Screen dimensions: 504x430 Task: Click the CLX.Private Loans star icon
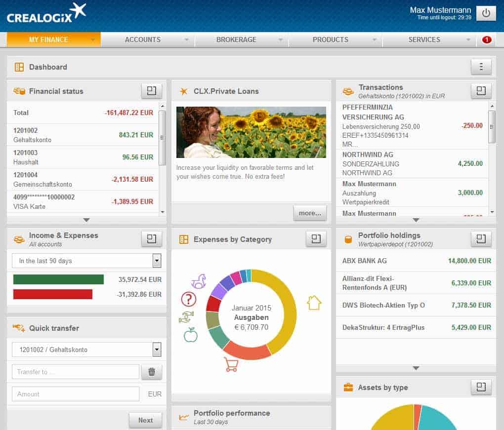point(183,91)
